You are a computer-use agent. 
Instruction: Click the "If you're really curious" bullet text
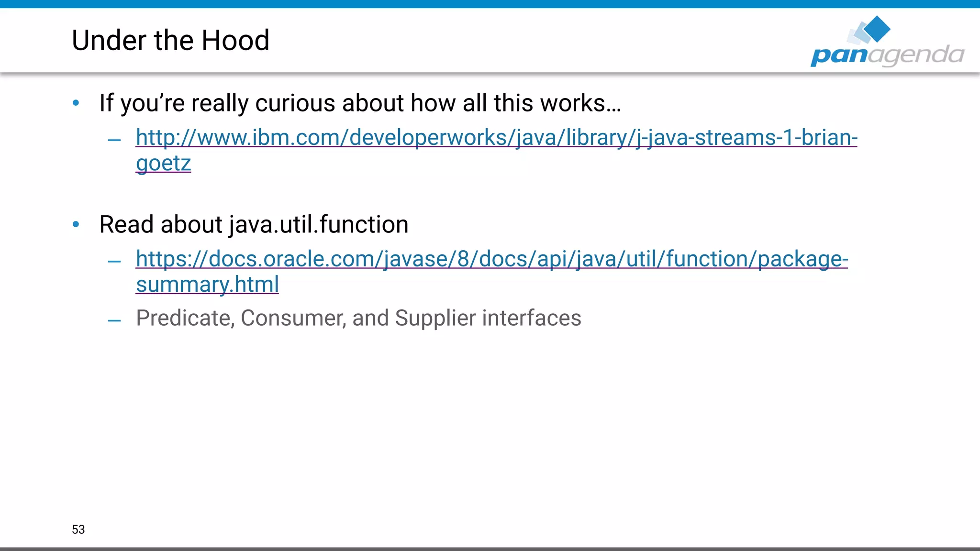pyautogui.click(x=360, y=103)
